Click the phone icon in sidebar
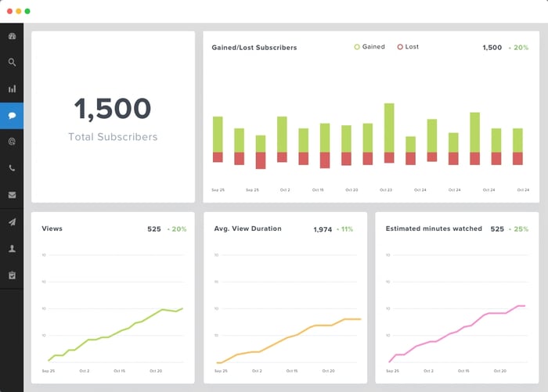Screen dimensions: 548x392 12,168
